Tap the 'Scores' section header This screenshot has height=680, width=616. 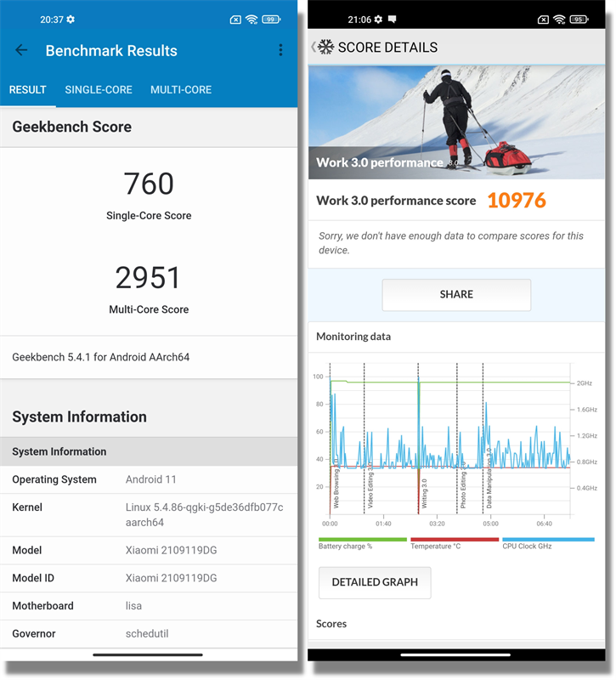point(331,624)
